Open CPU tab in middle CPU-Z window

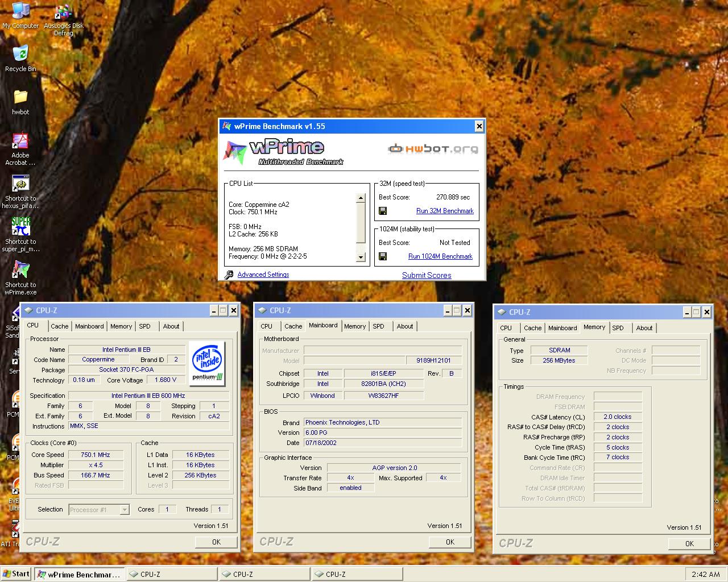[x=266, y=326]
